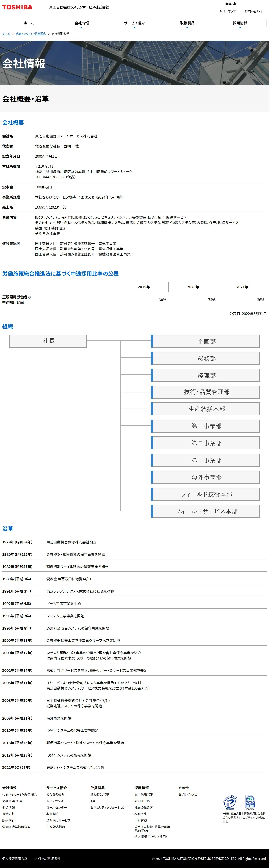Click the 企画部 box in org chart

click(205, 341)
